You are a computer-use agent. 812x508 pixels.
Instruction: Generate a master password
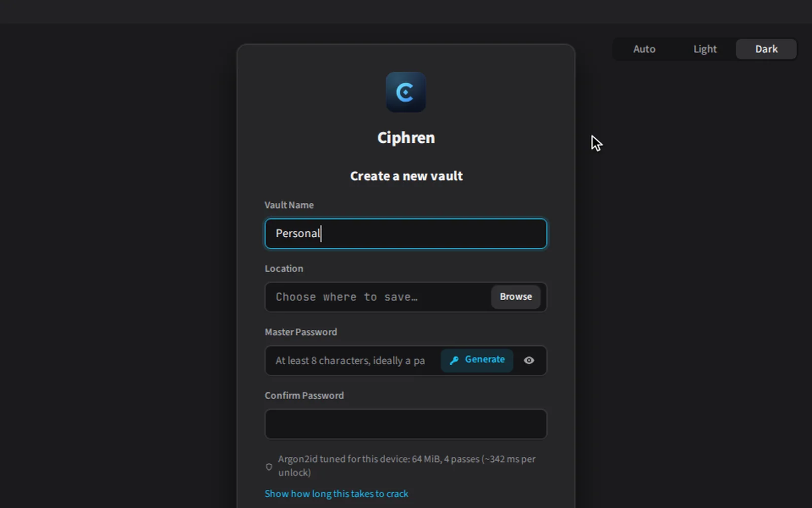pos(477,360)
